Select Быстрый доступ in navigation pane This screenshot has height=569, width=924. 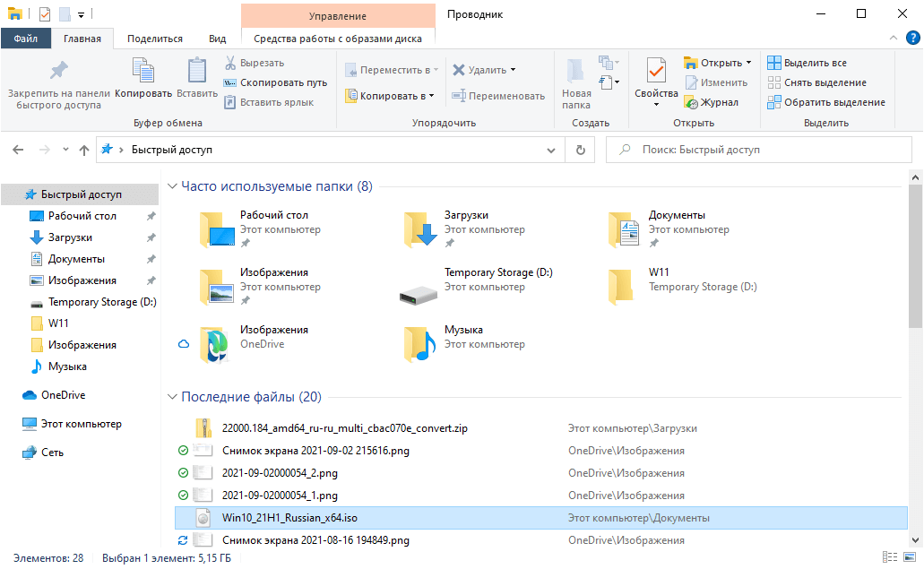[x=80, y=194]
